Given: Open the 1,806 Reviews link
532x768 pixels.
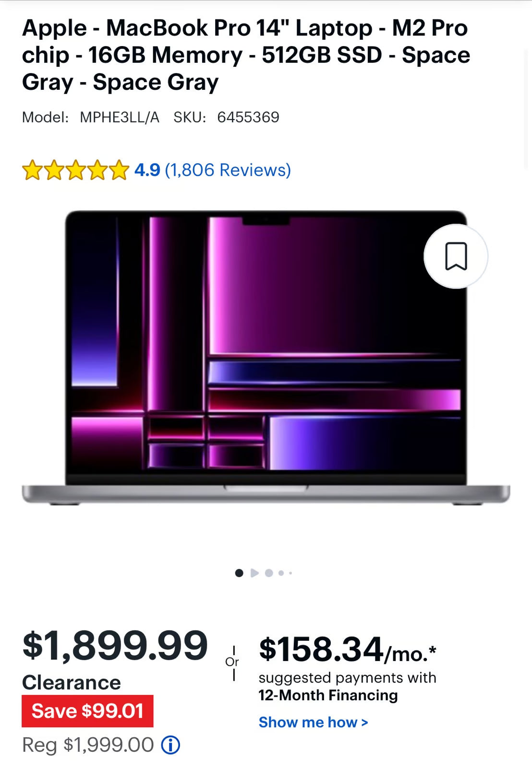Looking at the screenshot, I should click(228, 170).
